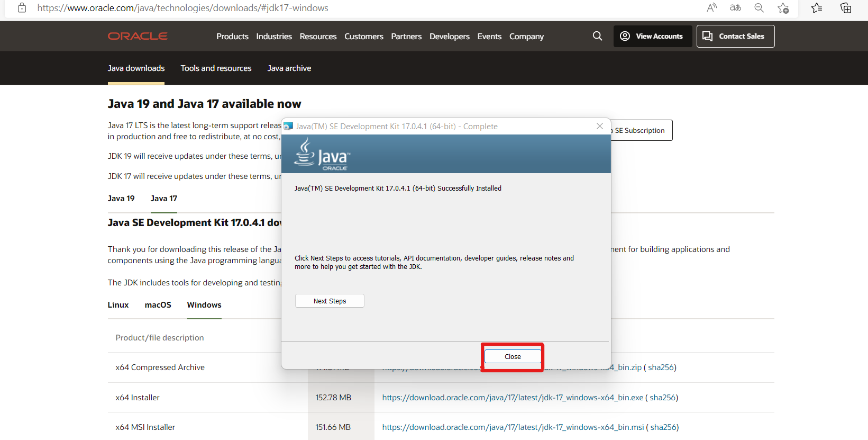Add this page to favorites star icon
The width and height of the screenshot is (868, 440).
coord(783,7)
